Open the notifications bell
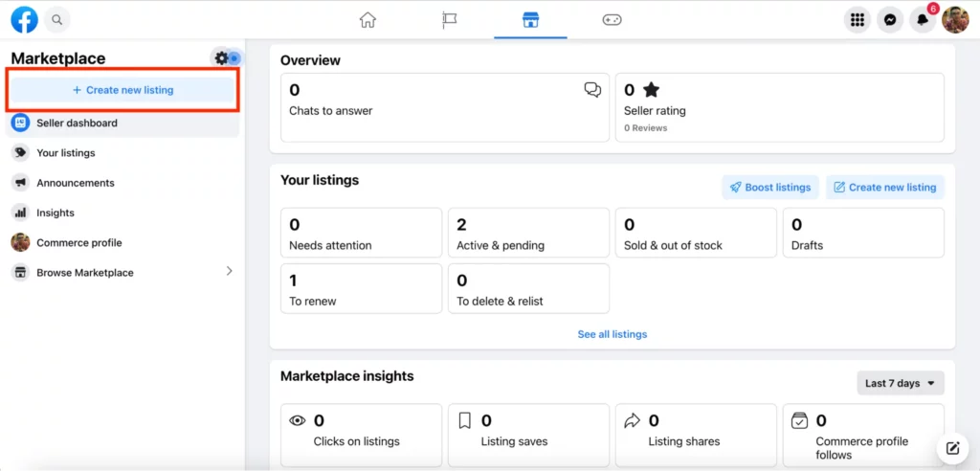Image resolution: width=980 pixels, height=471 pixels. pos(923,20)
